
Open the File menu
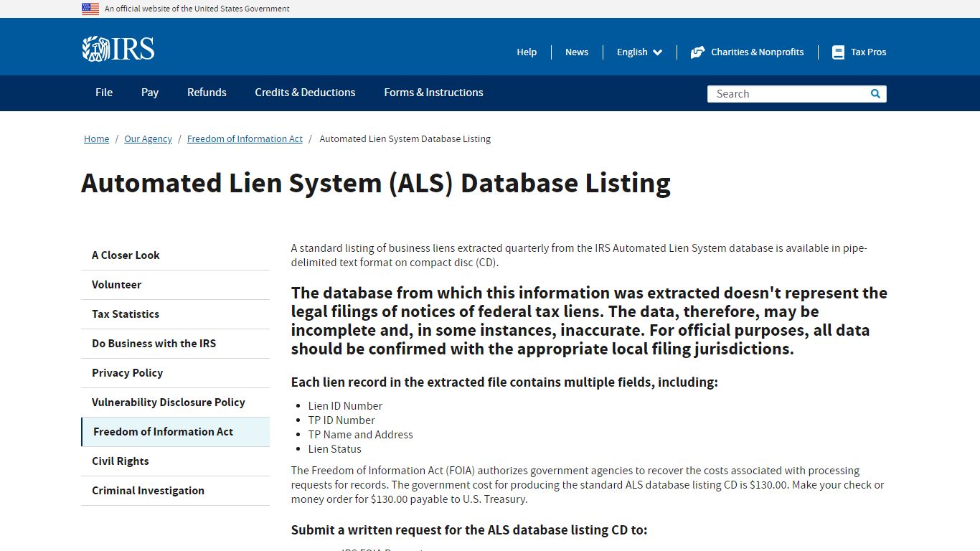(104, 93)
